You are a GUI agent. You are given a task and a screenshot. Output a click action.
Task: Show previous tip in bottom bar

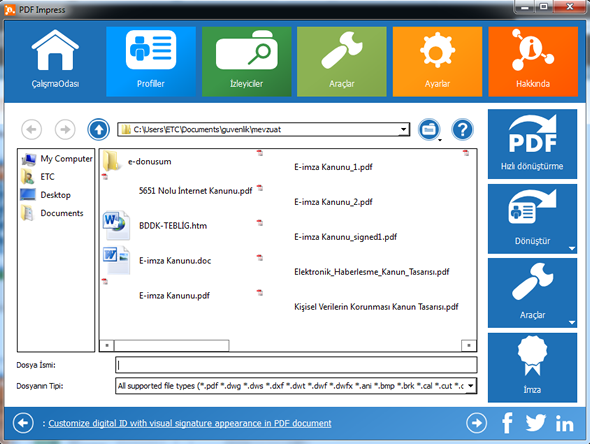23,423
